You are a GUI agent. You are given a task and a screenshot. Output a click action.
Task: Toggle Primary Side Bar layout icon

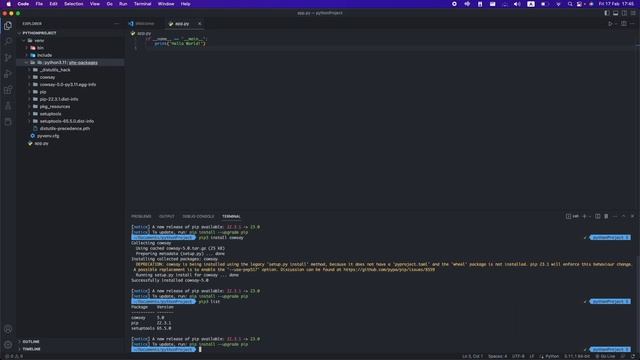click(x=607, y=13)
